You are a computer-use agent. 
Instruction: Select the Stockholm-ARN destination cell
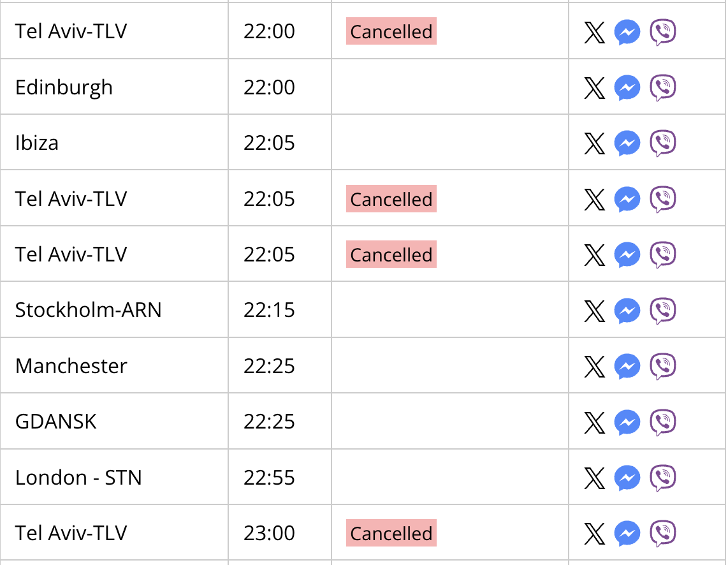pos(114,310)
